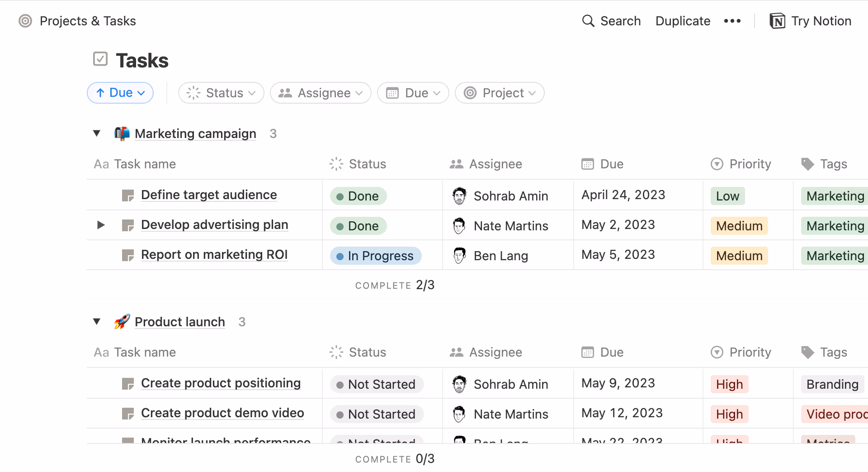
Task: Open the Assignee filter dropdown
Action: click(x=321, y=93)
